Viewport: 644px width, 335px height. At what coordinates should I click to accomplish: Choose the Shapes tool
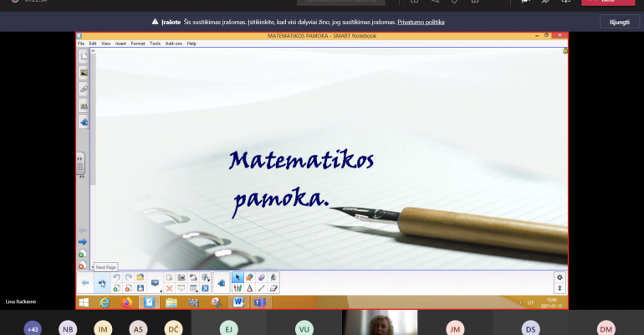pos(249,277)
